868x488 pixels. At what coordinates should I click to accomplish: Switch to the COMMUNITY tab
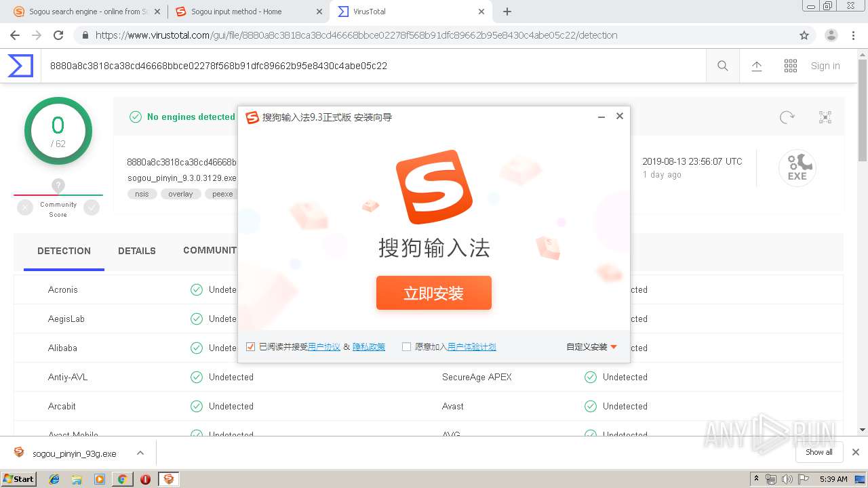tap(210, 251)
